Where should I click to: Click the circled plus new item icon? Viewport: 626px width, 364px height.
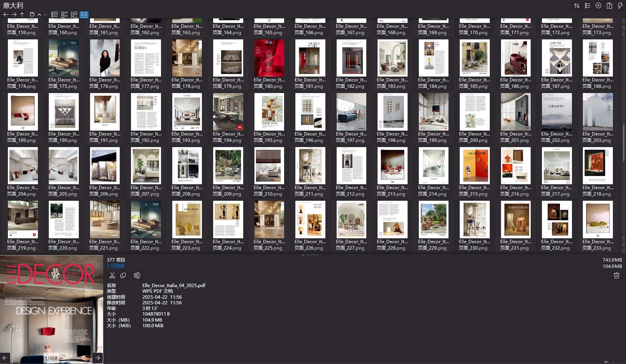click(598, 6)
